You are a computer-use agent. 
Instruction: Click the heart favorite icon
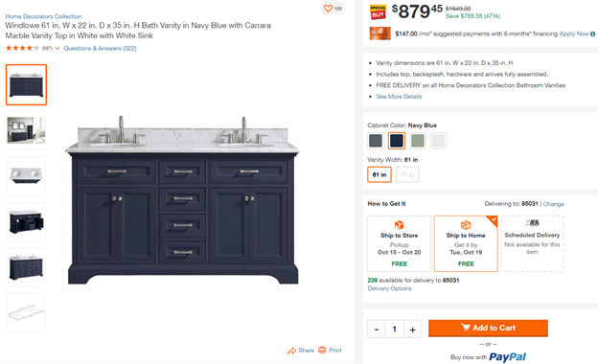(328, 8)
